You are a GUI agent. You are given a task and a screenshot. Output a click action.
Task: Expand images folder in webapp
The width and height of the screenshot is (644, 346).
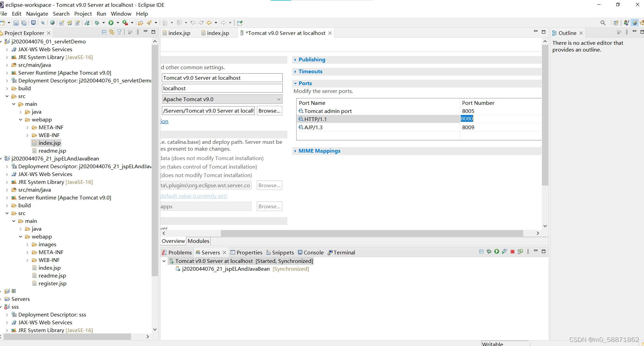(x=27, y=245)
